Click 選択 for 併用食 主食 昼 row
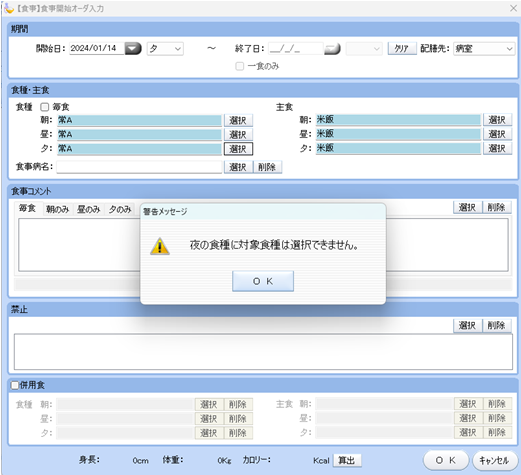521x475 pixels. point(468,418)
